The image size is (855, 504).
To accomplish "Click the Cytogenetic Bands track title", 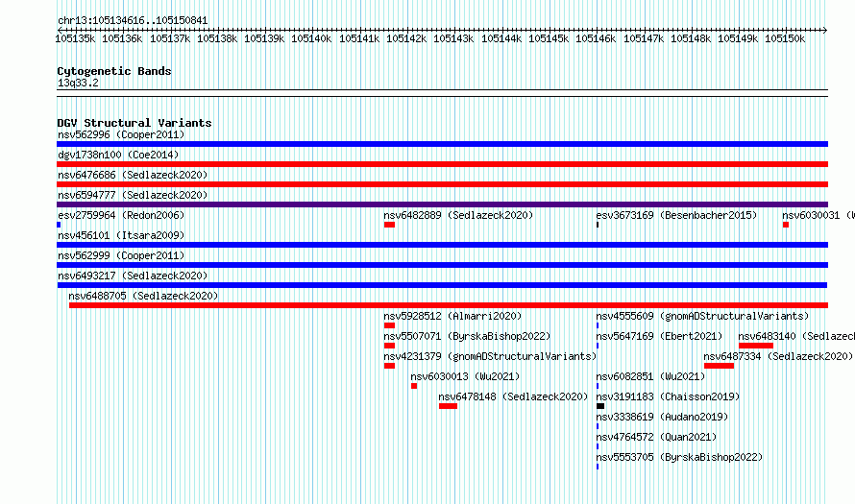I will coord(114,71).
